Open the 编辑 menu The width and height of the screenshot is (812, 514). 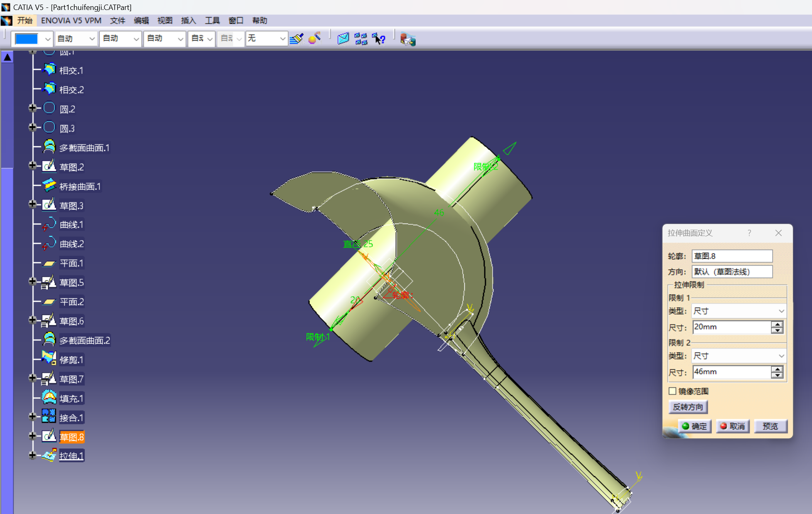tap(141, 20)
